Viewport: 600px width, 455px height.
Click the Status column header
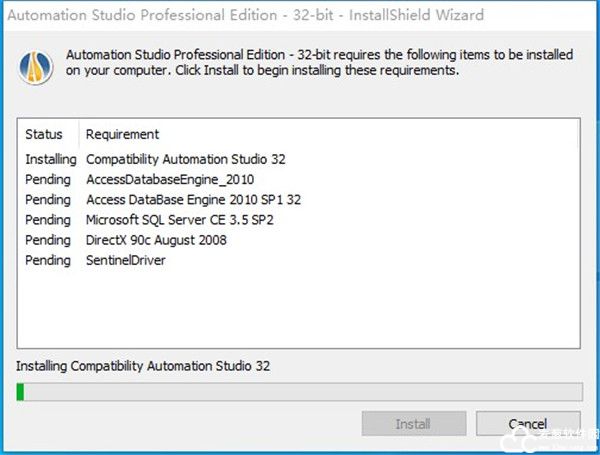tap(44, 134)
